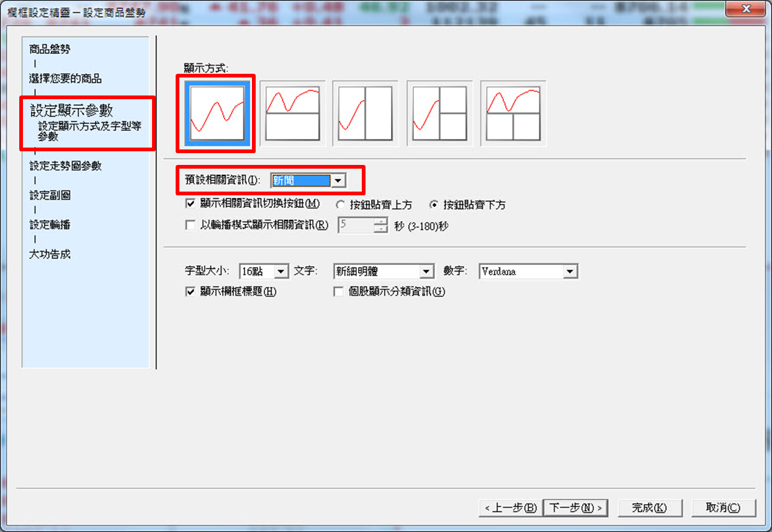772x532 pixels.
Task: Choose the chart with two right panels layout
Action: [x=439, y=113]
